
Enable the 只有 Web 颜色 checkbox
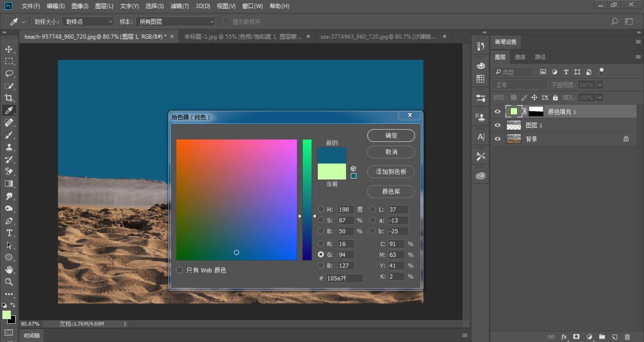coord(180,270)
